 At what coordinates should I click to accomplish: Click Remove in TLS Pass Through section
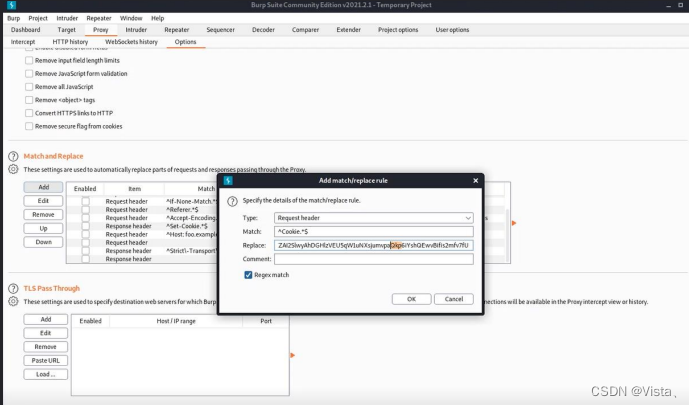coord(46,347)
